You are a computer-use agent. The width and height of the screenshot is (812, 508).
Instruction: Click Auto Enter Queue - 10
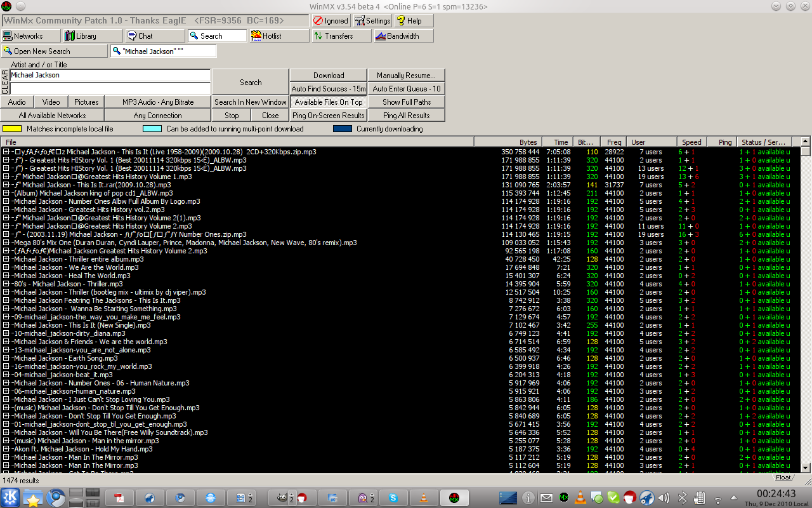pos(406,89)
